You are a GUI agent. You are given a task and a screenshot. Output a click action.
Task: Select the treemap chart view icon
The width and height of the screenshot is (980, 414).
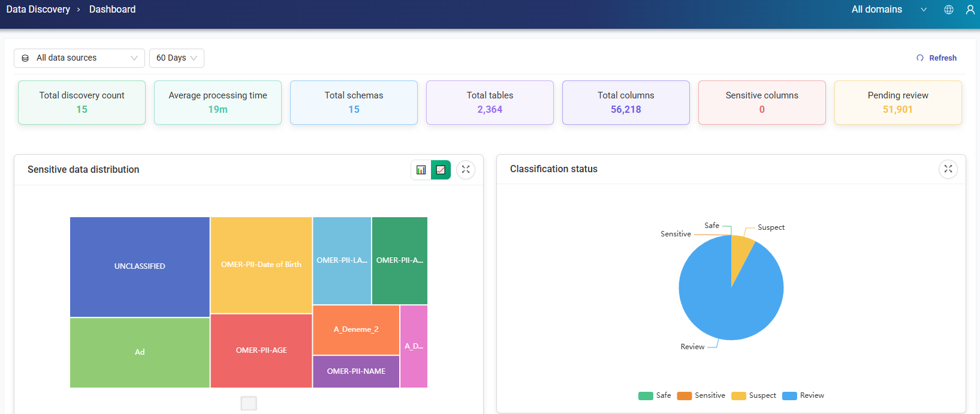441,170
